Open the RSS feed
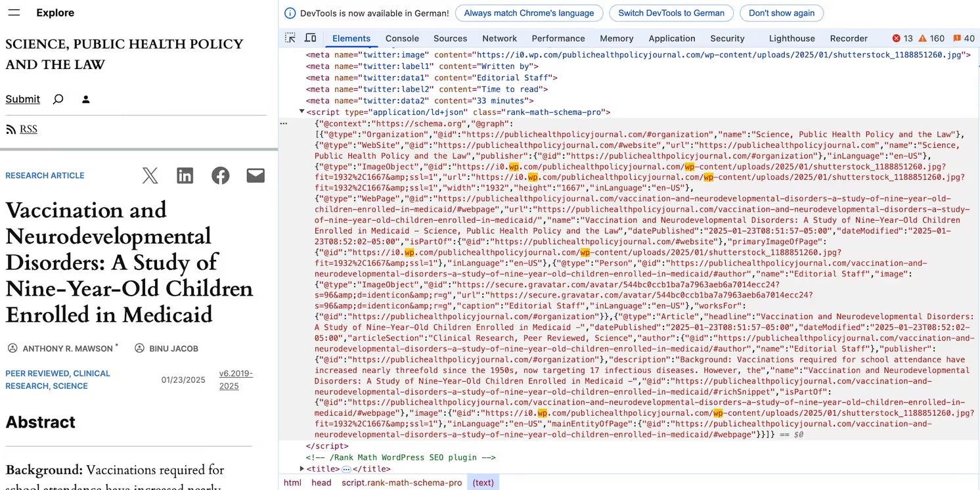Viewport: 980px width, 490px height. pos(21,129)
